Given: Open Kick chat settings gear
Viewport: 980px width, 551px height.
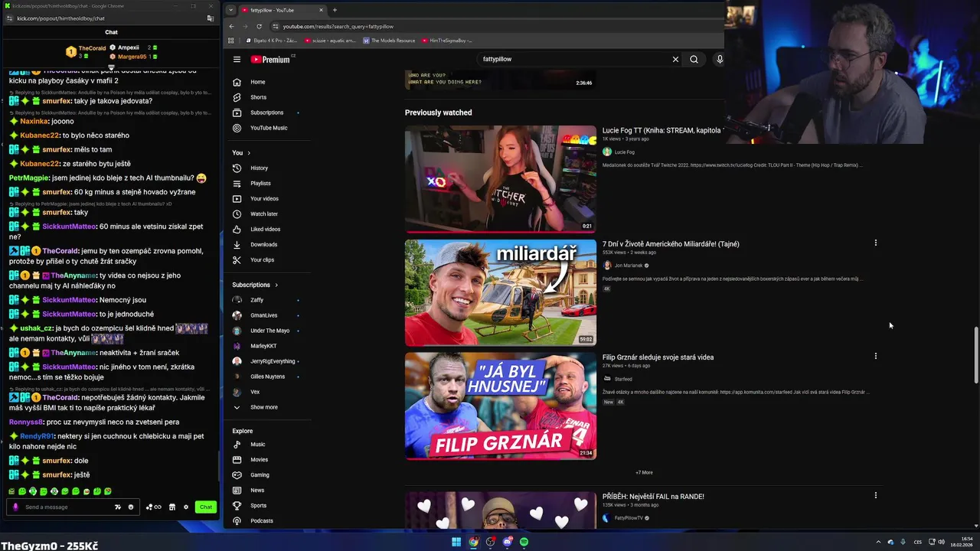Looking at the screenshot, I should click(x=186, y=507).
